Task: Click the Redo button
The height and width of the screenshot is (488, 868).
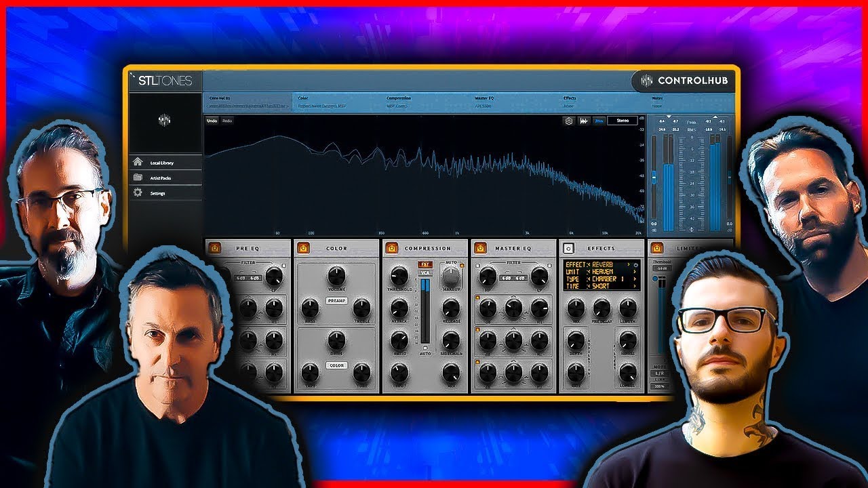Action: pyautogui.click(x=227, y=121)
